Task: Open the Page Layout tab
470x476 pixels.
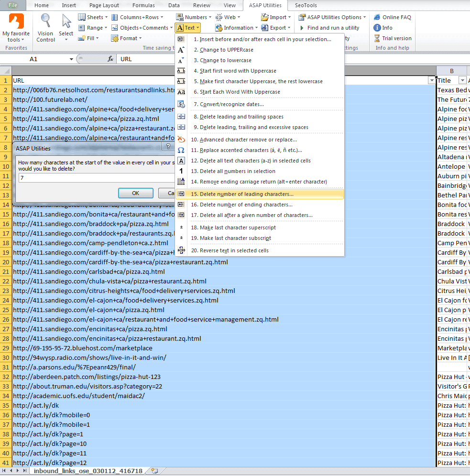Action: pos(104,5)
